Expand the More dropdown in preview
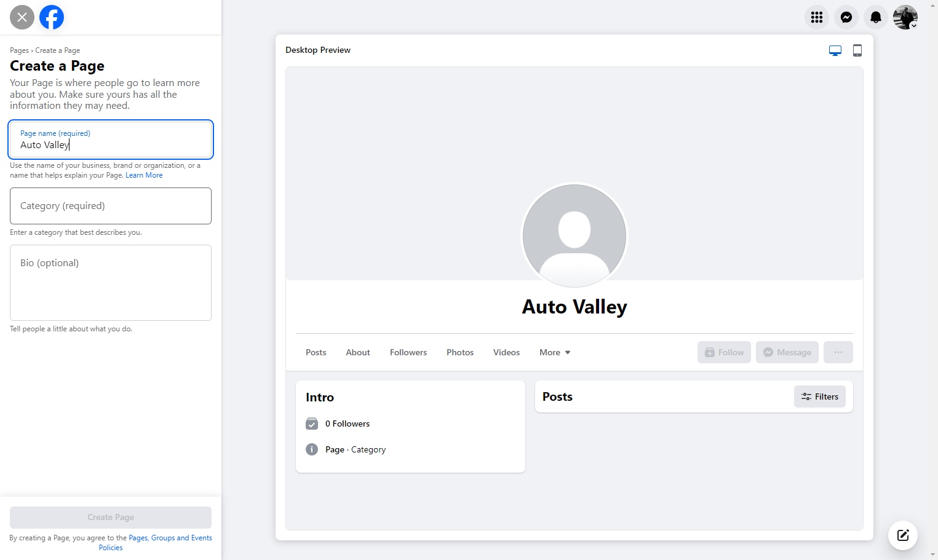The height and width of the screenshot is (560, 938). click(x=555, y=352)
